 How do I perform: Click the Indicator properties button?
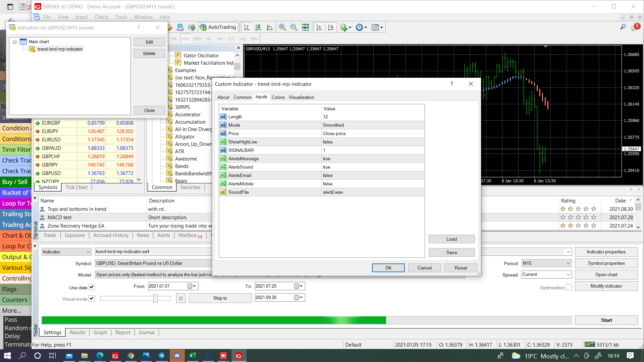(606, 252)
